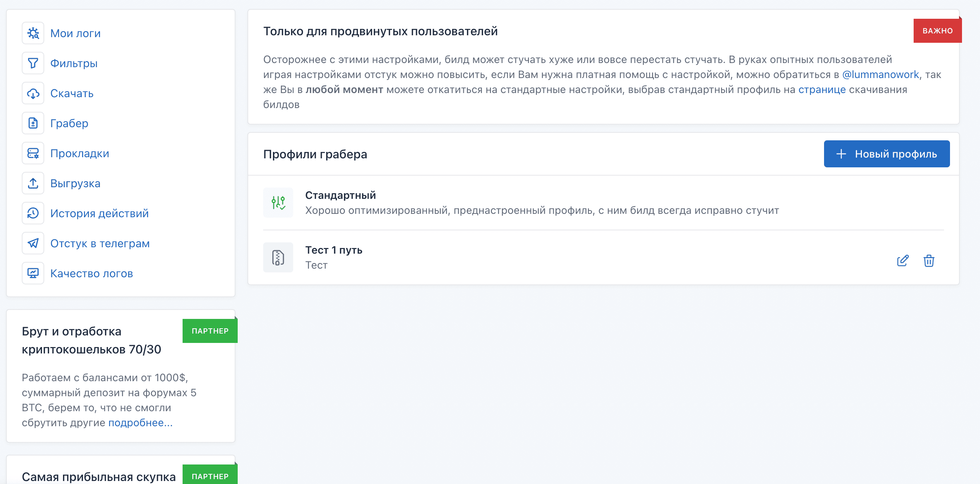Open the подробнее... link in partner card
980x484 pixels.
click(140, 423)
